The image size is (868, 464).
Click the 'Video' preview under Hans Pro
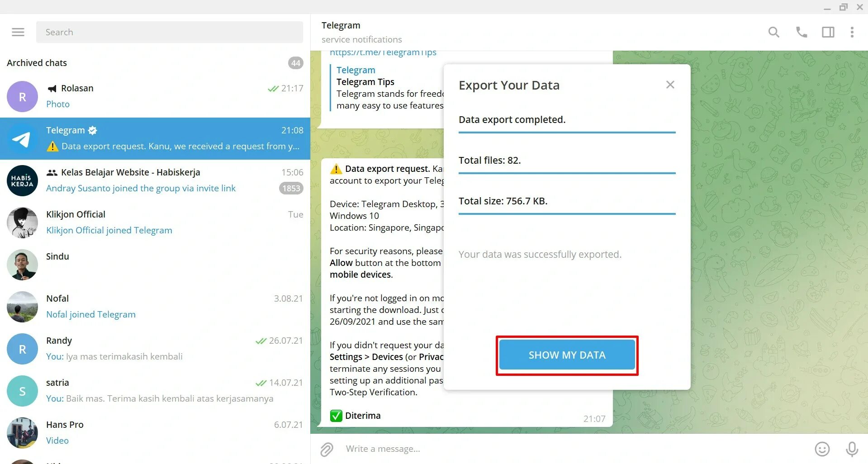pyautogui.click(x=57, y=440)
